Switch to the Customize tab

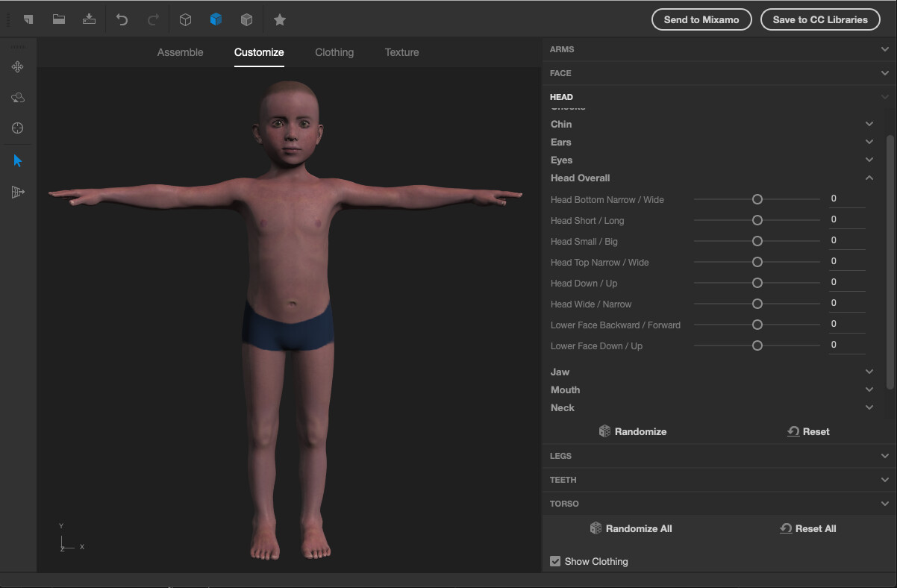[259, 52]
